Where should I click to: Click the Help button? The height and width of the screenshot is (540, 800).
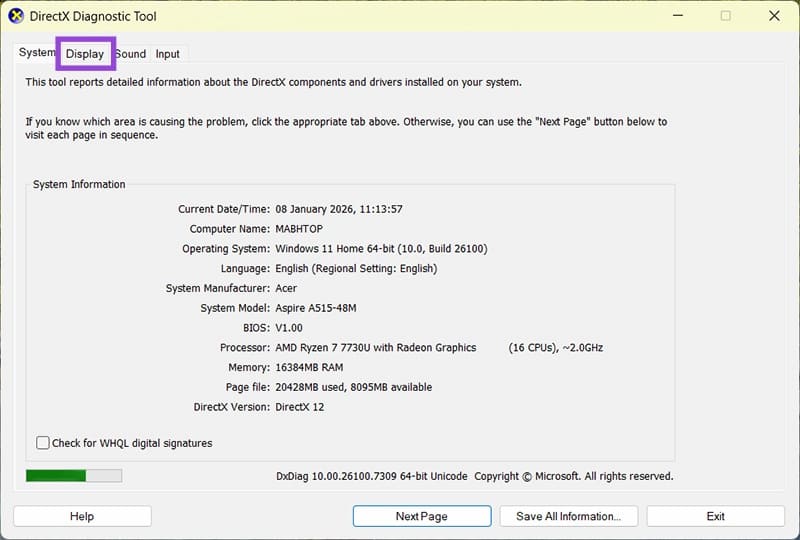point(82,516)
